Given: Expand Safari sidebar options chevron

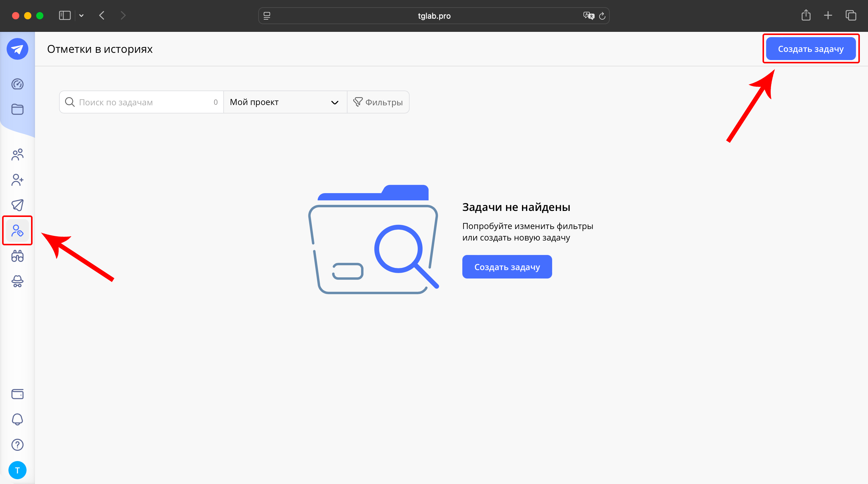Looking at the screenshot, I should [x=81, y=15].
